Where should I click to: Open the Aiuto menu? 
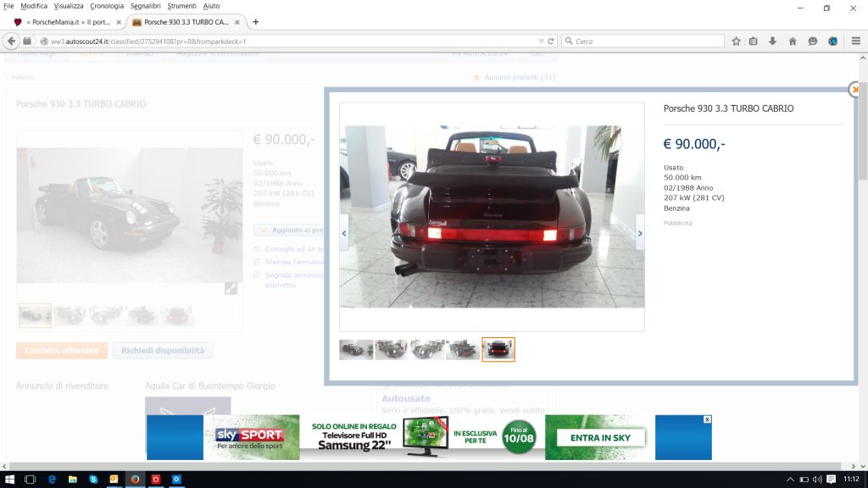pyautogui.click(x=211, y=6)
